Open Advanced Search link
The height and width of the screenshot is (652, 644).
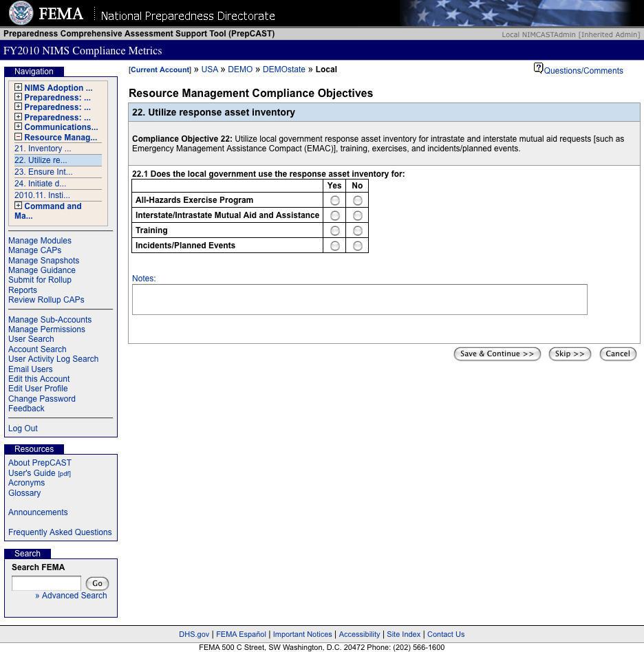[x=74, y=596]
